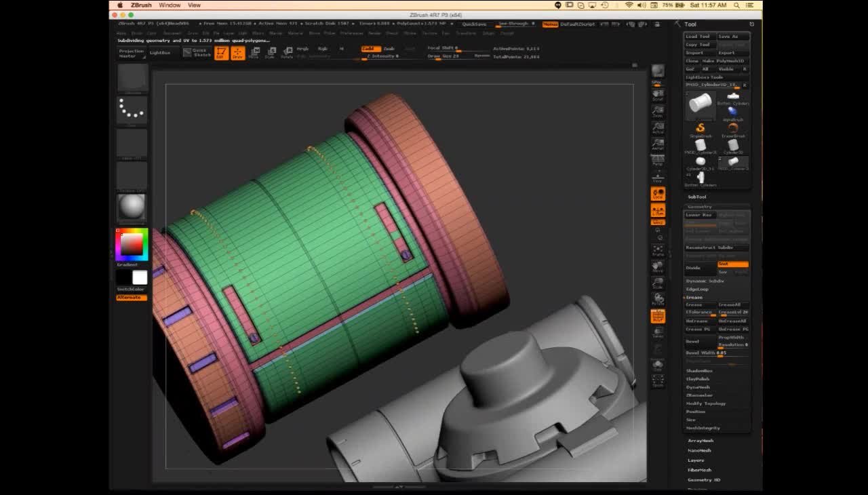Click the Solo mode icon
868x495 pixels.
pos(658,365)
